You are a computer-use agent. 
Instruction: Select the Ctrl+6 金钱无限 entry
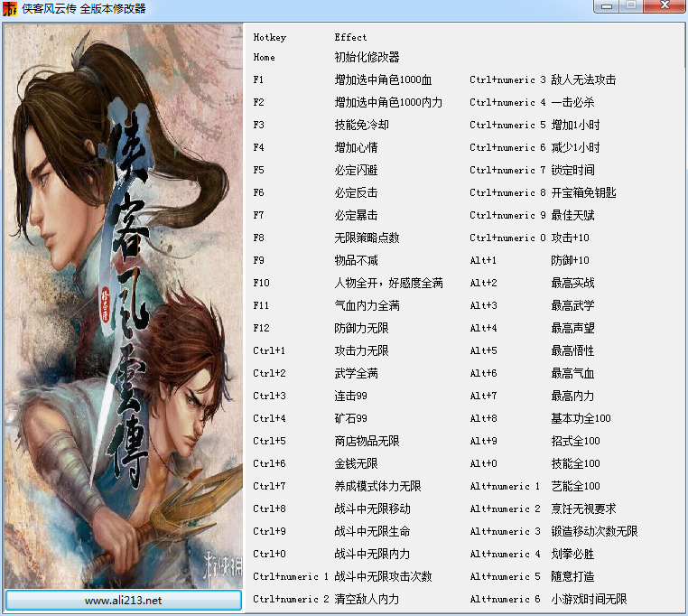pyautogui.click(x=315, y=463)
